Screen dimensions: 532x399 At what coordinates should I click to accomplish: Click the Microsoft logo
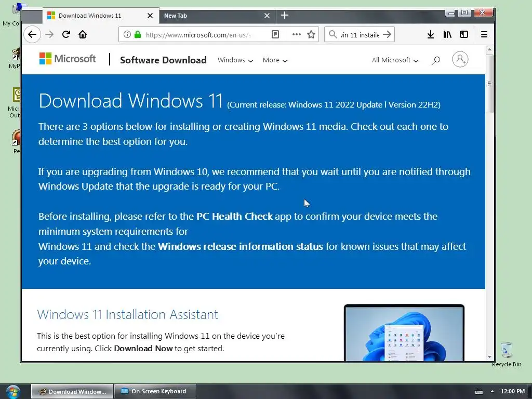coord(68,59)
